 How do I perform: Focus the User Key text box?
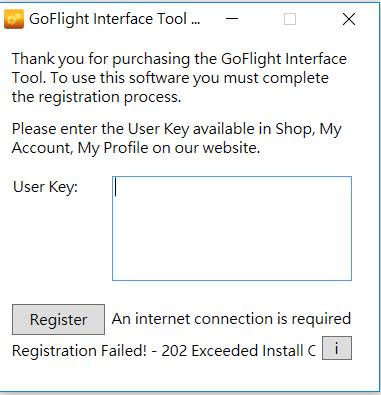click(x=232, y=228)
